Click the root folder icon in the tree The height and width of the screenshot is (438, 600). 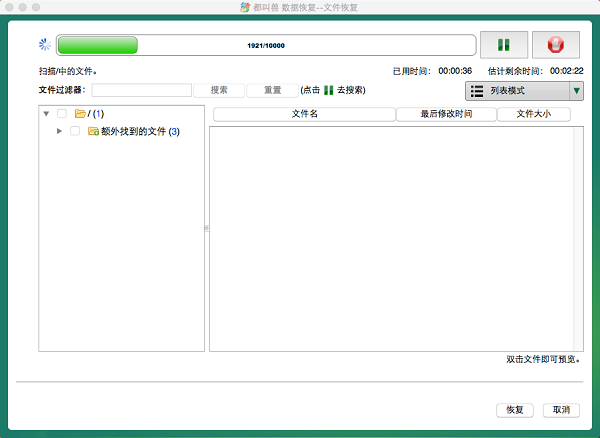point(80,114)
